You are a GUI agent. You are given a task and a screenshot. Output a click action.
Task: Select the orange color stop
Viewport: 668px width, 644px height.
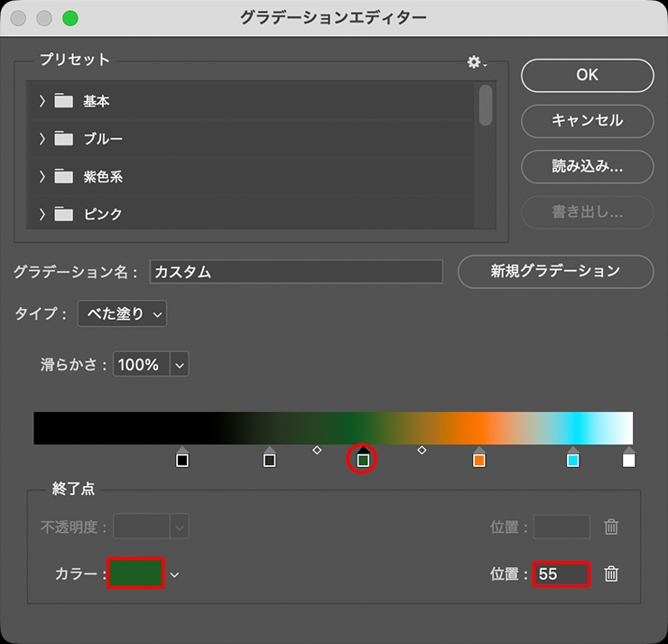(478, 460)
